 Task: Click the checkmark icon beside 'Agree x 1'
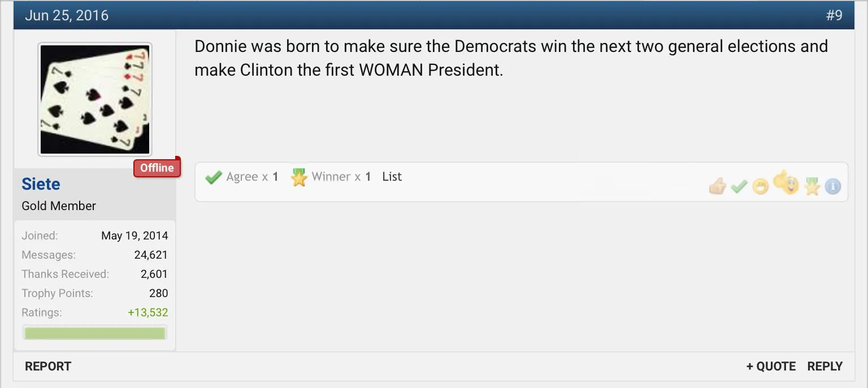[x=213, y=177]
